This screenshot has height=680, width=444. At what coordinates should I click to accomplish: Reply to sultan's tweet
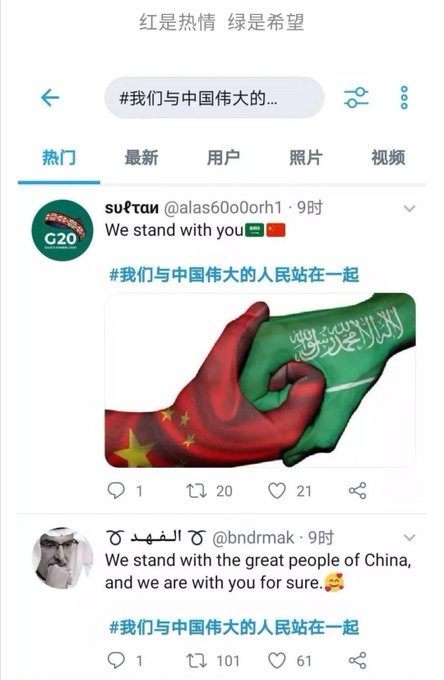click(x=116, y=490)
